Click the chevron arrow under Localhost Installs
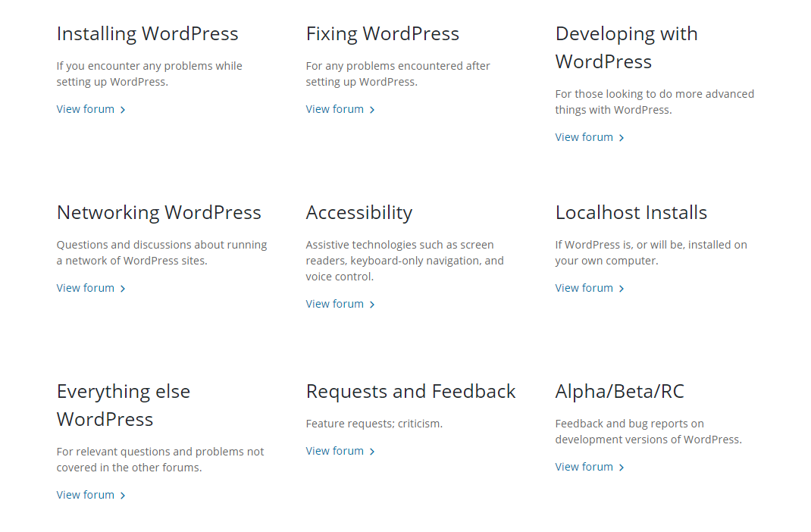Screen dimensions: 811x532 [622, 289]
